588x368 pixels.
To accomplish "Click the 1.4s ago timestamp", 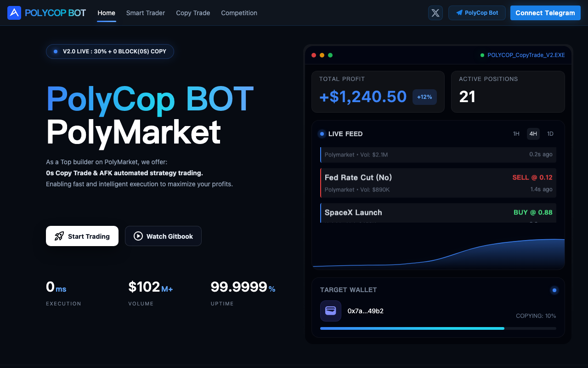I will coord(541,190).
